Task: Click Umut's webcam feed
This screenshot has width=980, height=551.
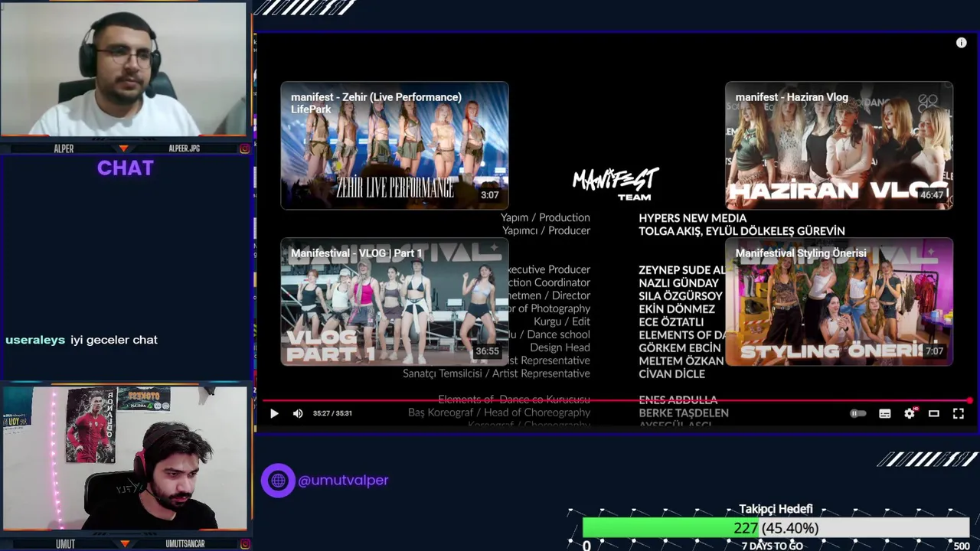Action: (124, 458)
